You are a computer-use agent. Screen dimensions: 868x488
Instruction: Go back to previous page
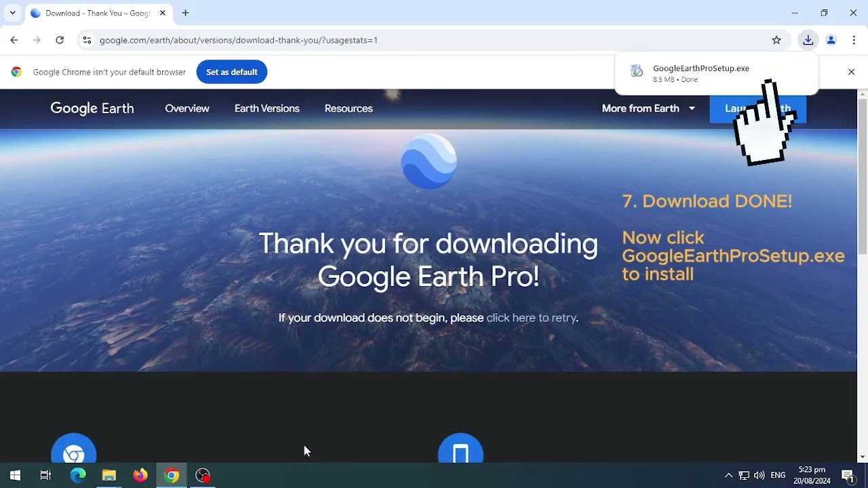(14, 40)
